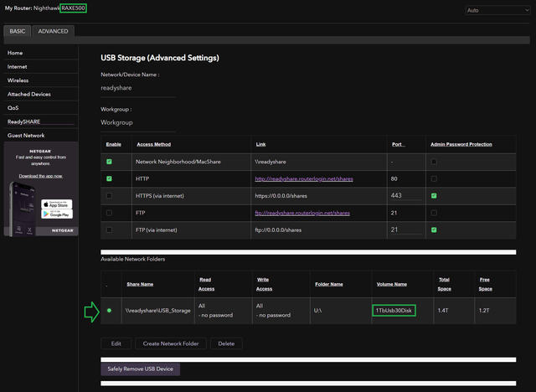Click the Folder Name column header
The image size is (536, 392).
pos(329,284)
